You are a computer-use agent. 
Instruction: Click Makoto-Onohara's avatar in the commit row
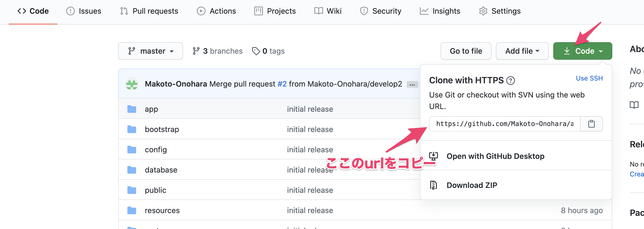point(132,84)
